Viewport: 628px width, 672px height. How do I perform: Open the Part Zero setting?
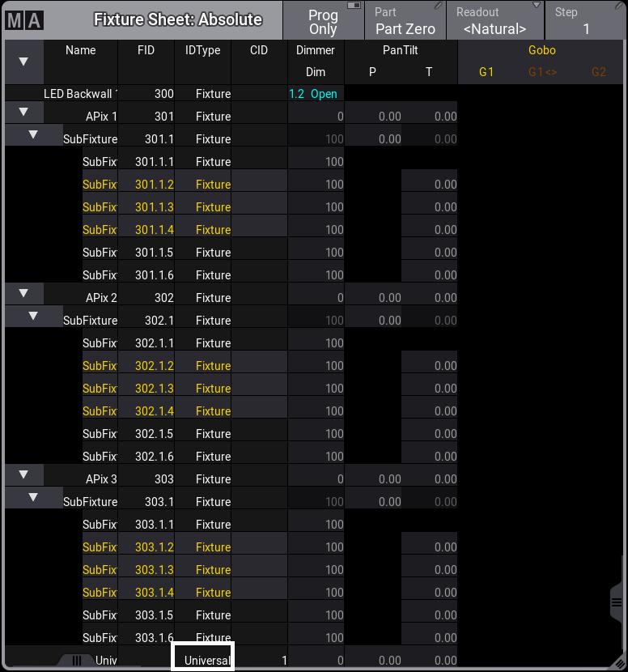405,21
